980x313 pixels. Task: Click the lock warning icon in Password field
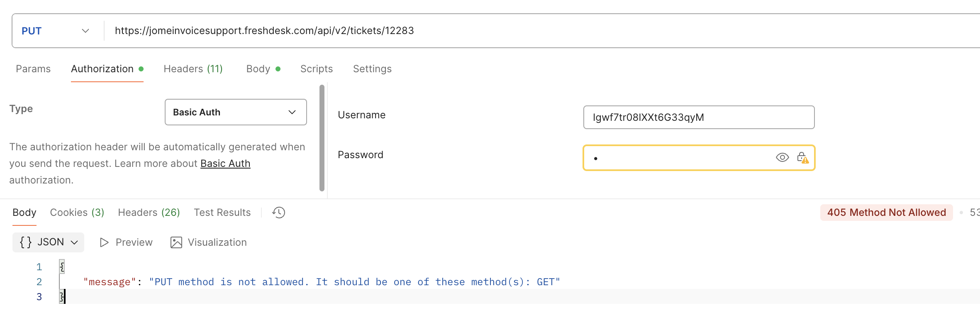pyautogui.click(x=802, y=158)
